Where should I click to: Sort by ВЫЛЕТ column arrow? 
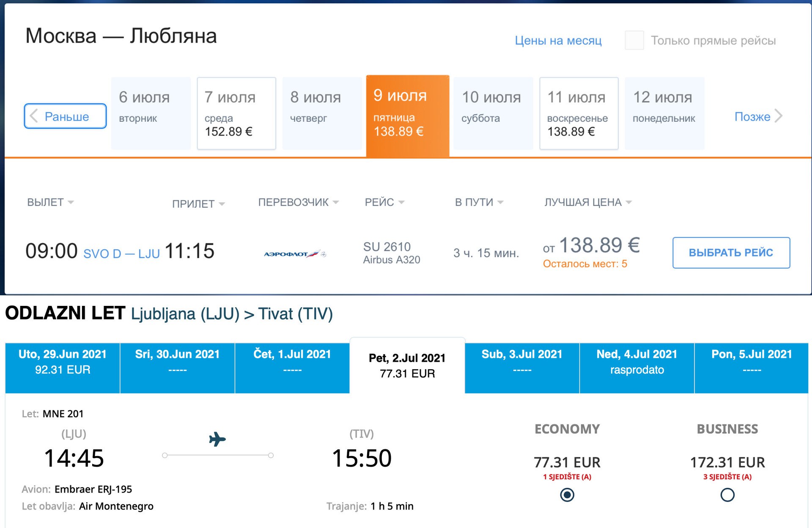coord(71,202)
